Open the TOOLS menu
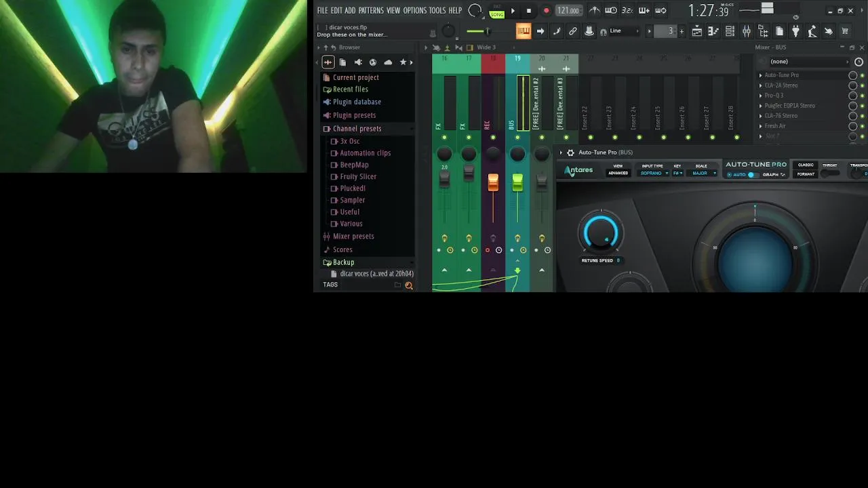868x488 pixels. click(x=437, y=10)
